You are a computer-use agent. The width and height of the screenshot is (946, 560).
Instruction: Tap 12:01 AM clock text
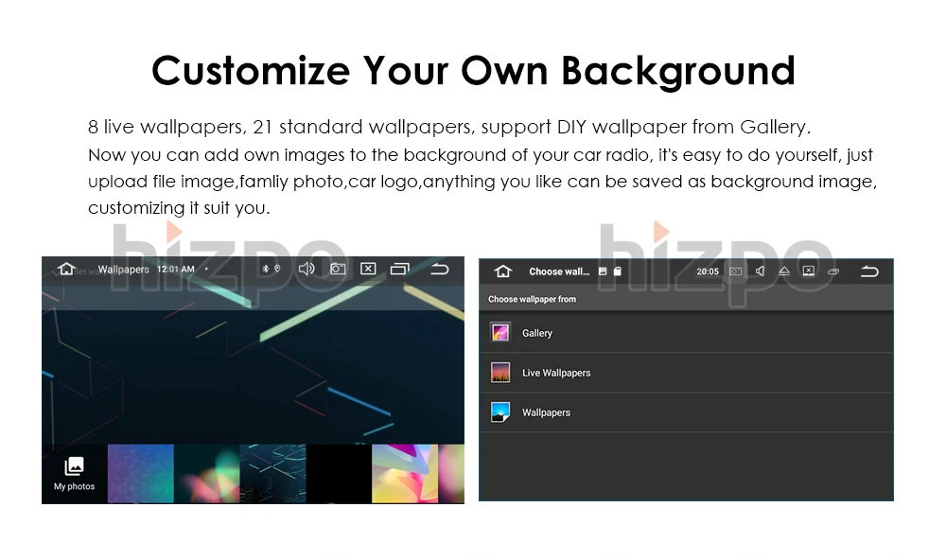[x=176, y=270]
